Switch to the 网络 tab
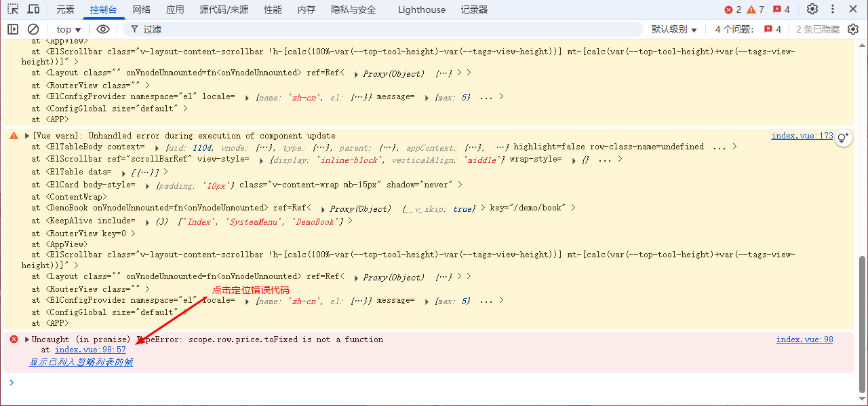 click(140, 10)
